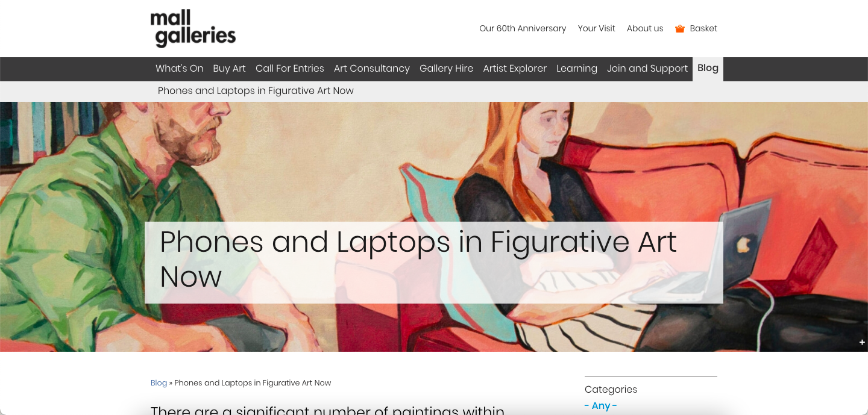Go to Join and Support

click(647, 69)
